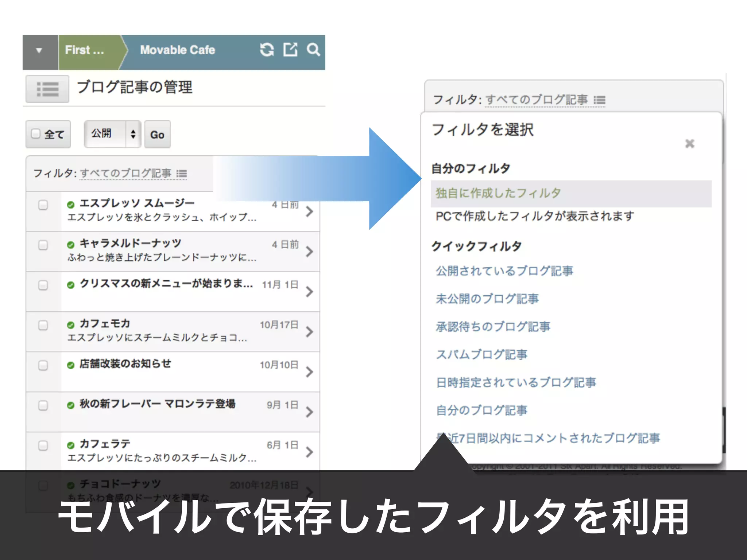Screen dimensions: 747x560
Task: Check the カフェモカ entry checkbox
Action: tap(43, 325)
